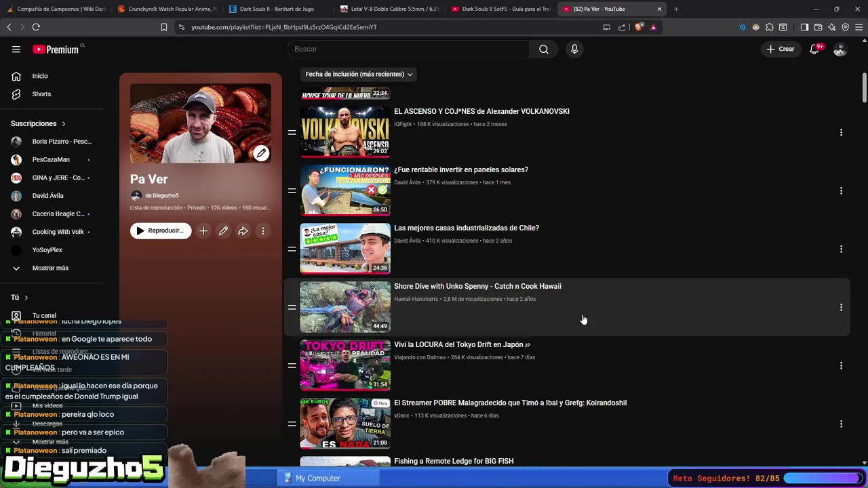Go back in browser history
This screenshot has width=868, height=488.
[x=9, y=27]
